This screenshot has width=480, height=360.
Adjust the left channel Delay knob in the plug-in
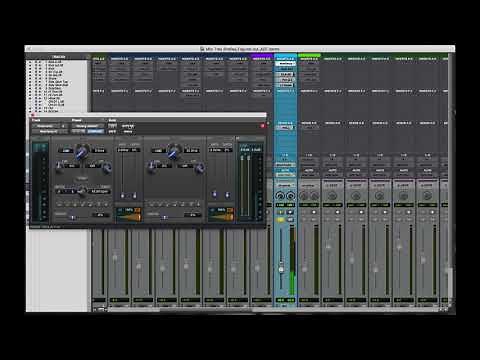coord(81,152)
